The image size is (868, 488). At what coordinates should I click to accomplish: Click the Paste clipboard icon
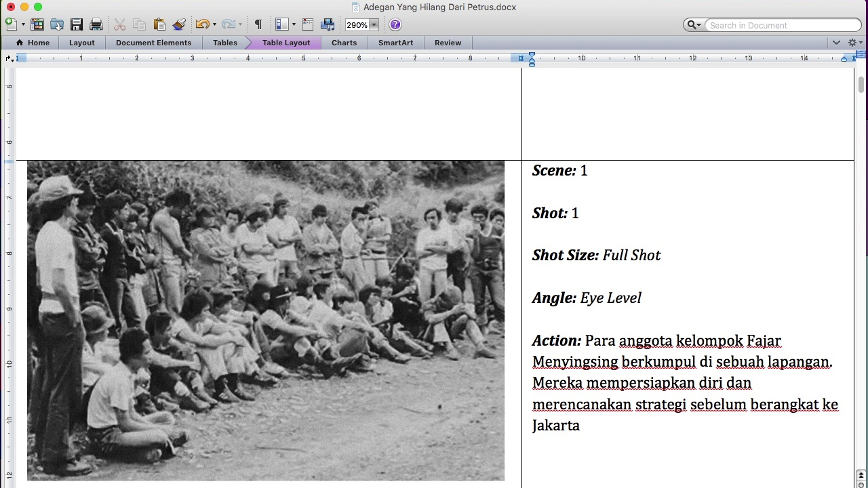[159, 24]
